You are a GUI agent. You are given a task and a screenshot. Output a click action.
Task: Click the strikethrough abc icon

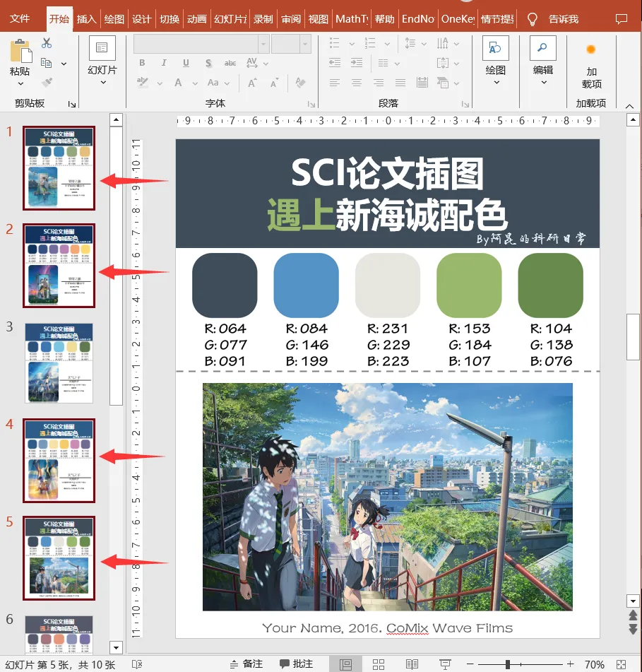[230, 64]
